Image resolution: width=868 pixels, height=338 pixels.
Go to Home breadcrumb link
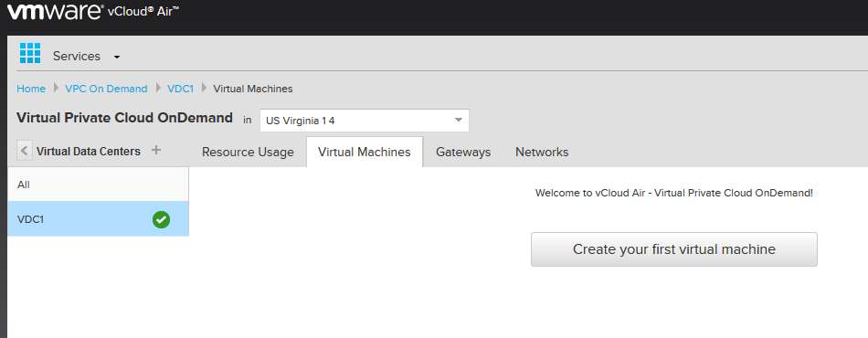click(x=31, y=89)
